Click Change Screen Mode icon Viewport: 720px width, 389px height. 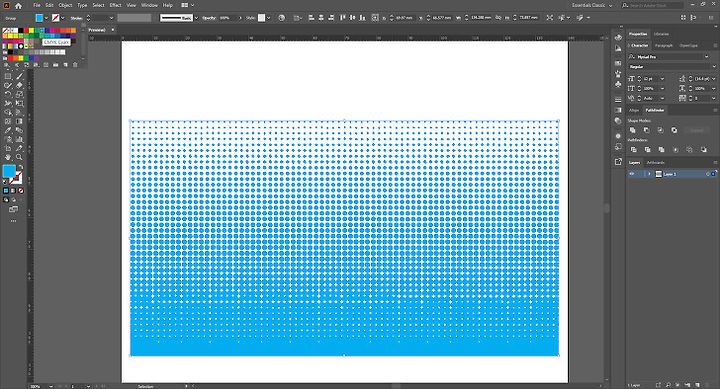pos(13,209)
